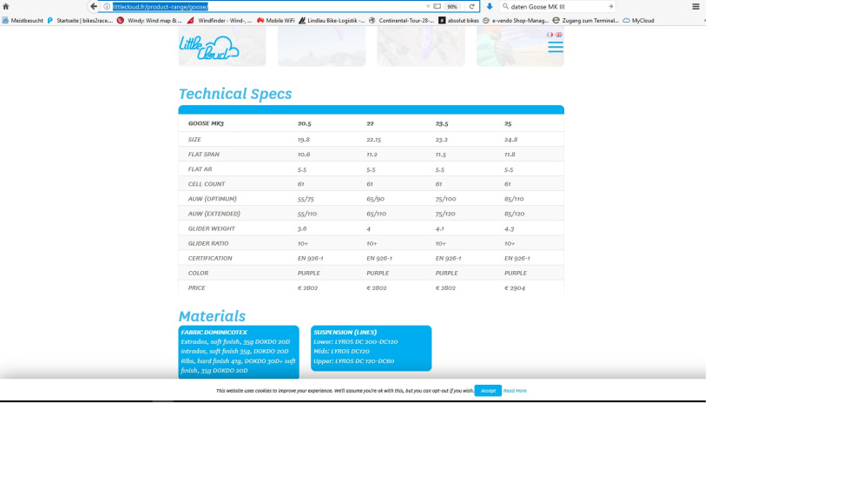Click the 85/120 extended AUW value

(514, 214)
